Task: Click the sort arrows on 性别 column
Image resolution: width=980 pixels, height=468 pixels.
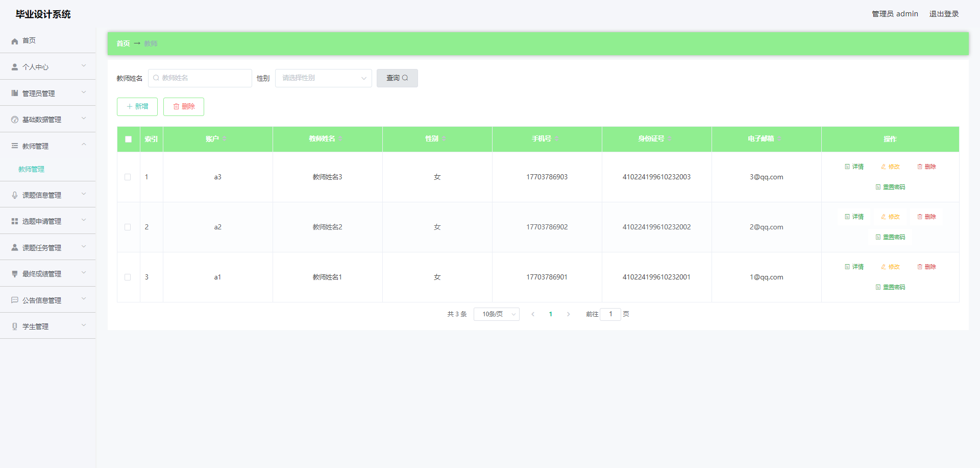Action: [444, 139]
